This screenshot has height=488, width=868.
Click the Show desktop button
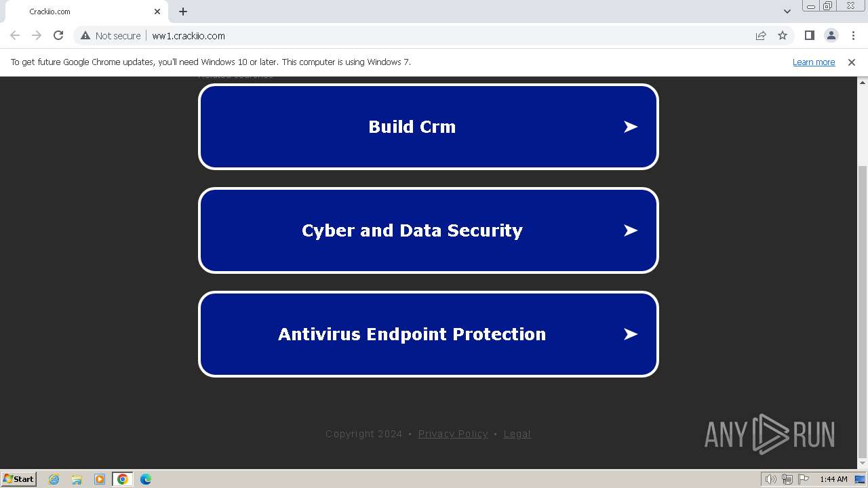click(x=860, y=479)
